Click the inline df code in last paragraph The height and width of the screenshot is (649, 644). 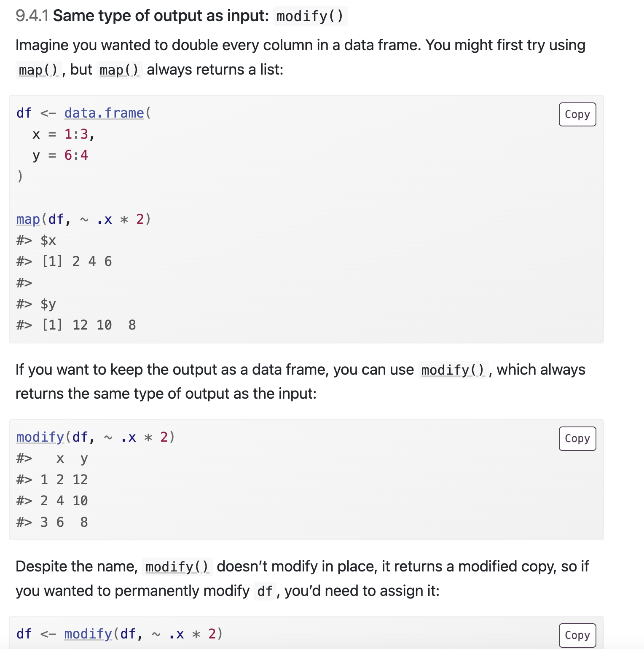(265, 591)
